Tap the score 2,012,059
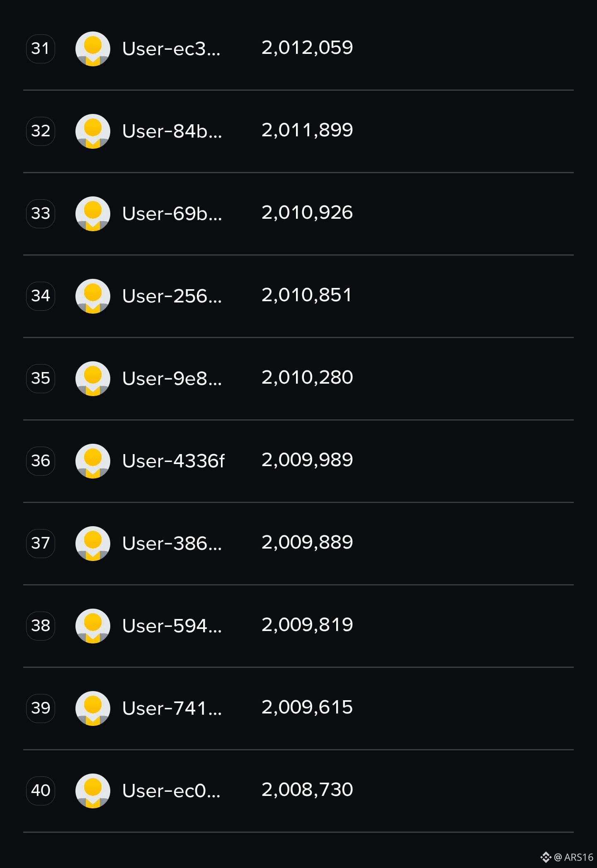This screenshot has width=597, height=868. coord(307,48)
